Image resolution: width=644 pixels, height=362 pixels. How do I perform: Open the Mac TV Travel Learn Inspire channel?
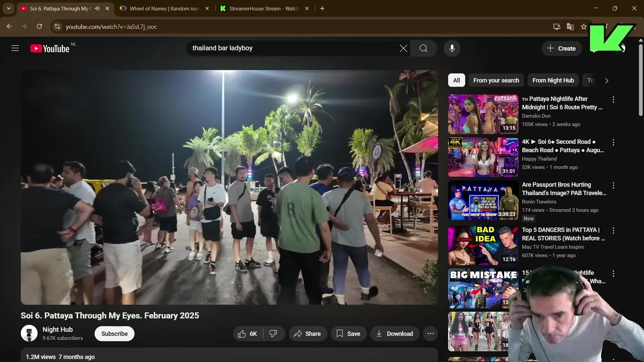553,247
